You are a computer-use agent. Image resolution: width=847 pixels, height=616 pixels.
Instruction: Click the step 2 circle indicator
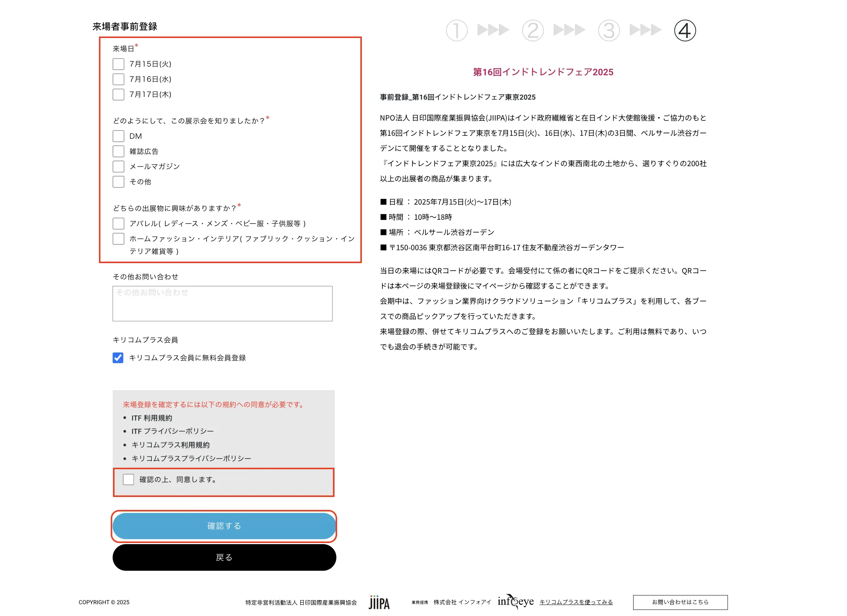[x=533, y=30]
